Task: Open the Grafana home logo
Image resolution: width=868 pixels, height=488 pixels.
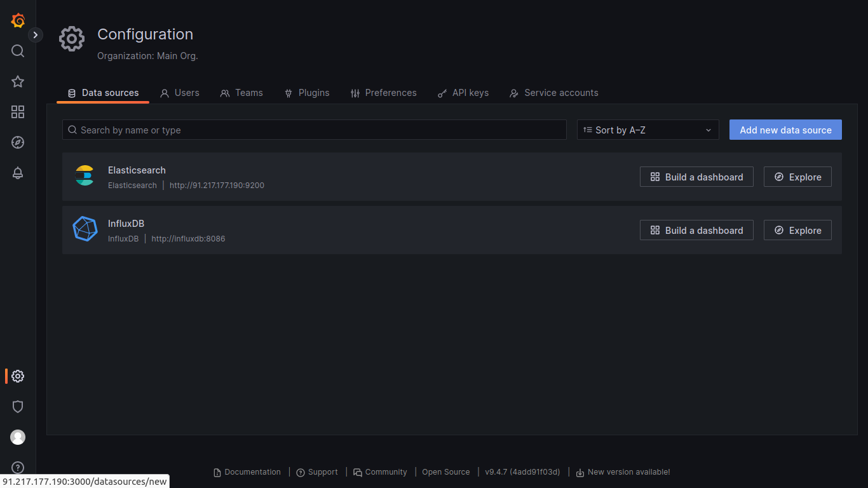Action: (18, 20)
